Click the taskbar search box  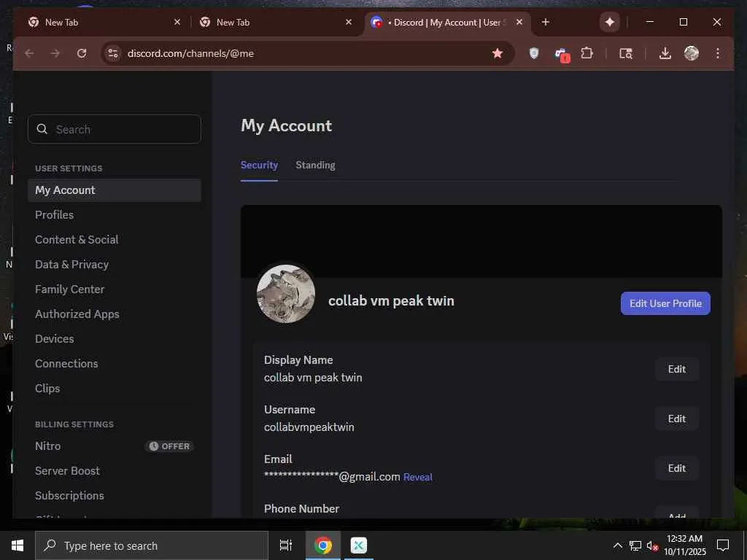[152, 545]
